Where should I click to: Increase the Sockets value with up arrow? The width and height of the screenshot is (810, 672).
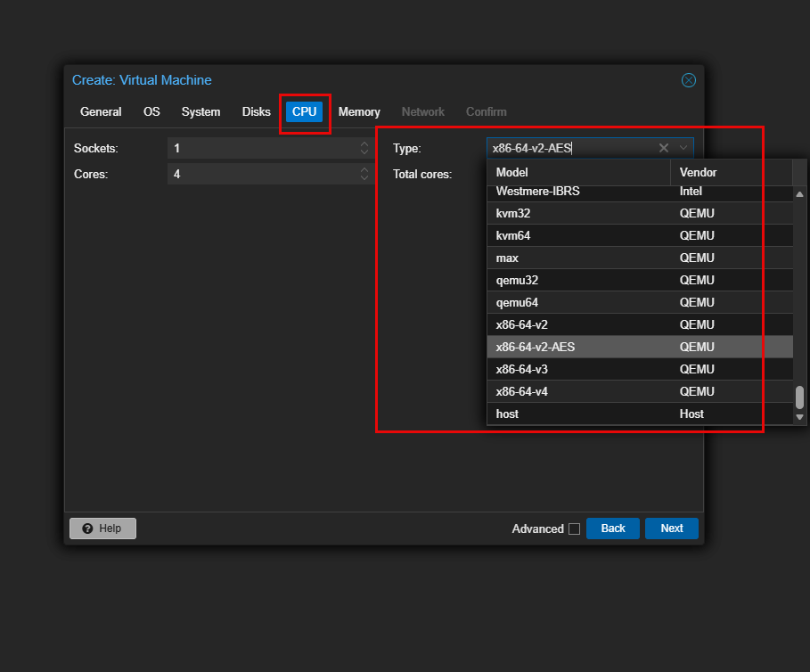coord(364,144)
